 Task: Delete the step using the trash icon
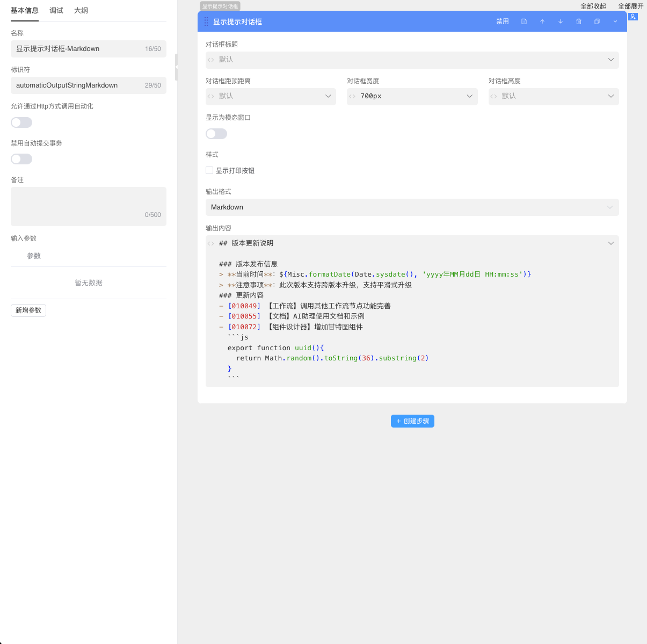[579, 21]
